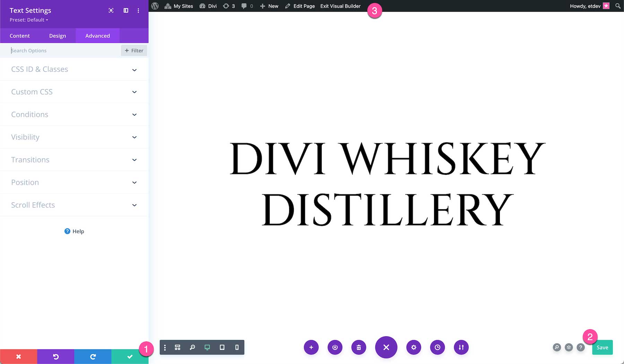624x364 pixels.
Task: Click the bottom-right help question mark
Action: click(581, 347)
